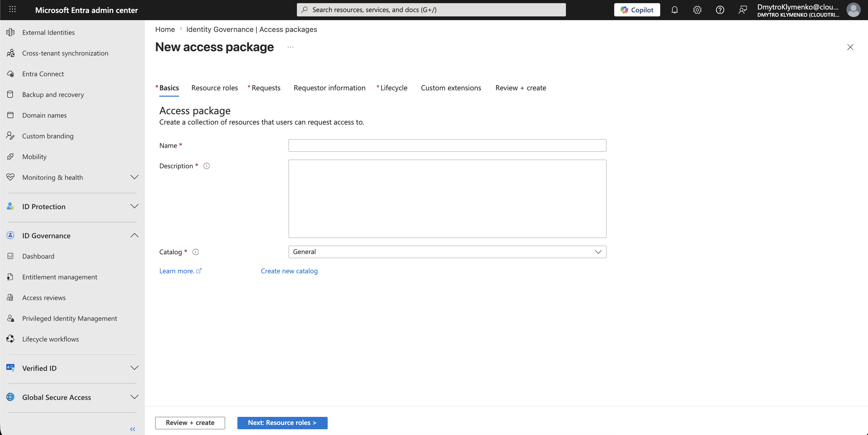This screenshot has width=868, height=435.
Task: Switch to the Basics tab
Action: pos(169,88)
